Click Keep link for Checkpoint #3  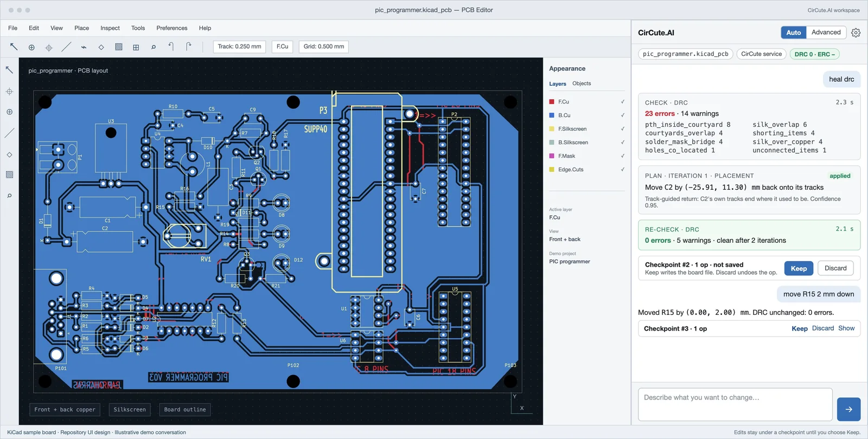pos(800,328)
